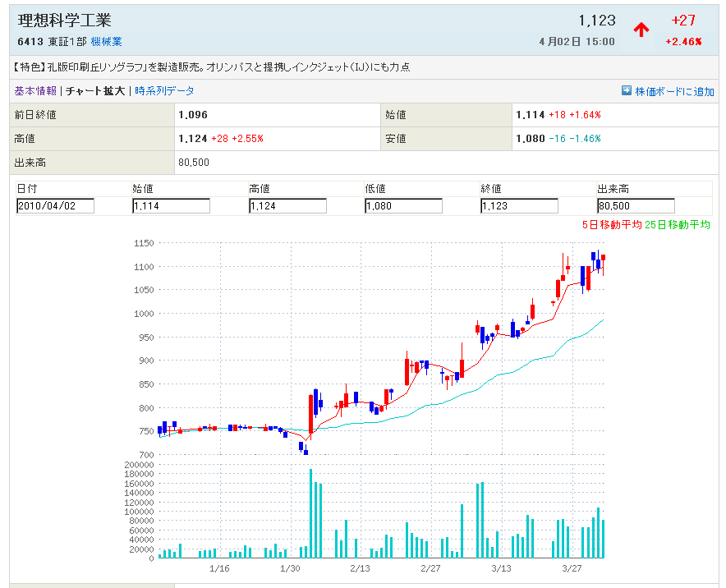Click the green 25日移動平均 legend label
The width and height of the screenshot is (726, 588).
pyautogui.click(x=678, y=225)
